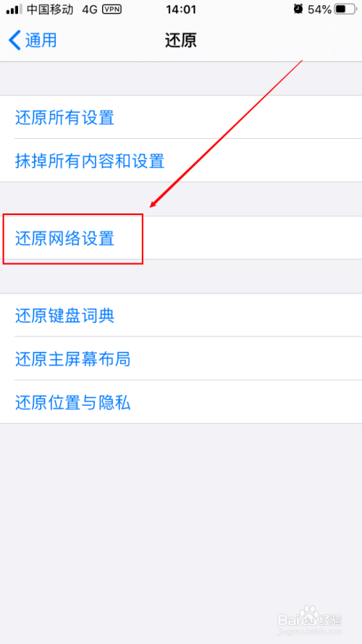This screenshot has height=644, width=362.
Task: Choose 抹掉所有内容和设置
Action: tap(181, 161)
